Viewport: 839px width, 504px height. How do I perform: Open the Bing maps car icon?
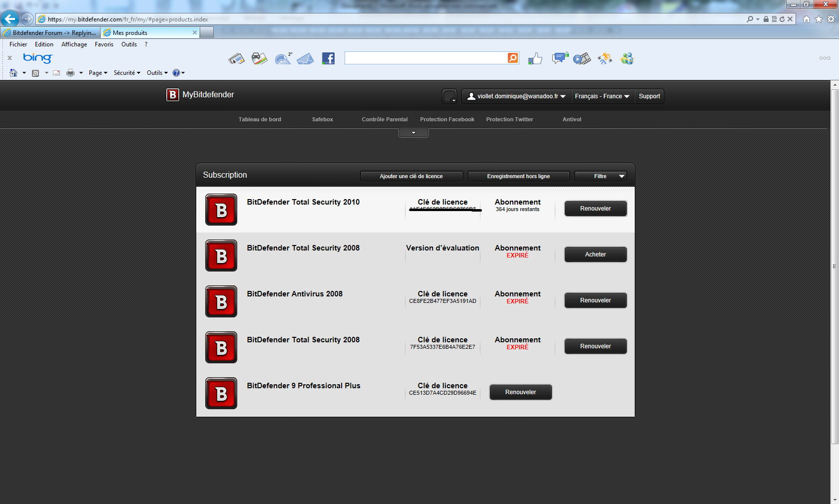pos(259,59)
